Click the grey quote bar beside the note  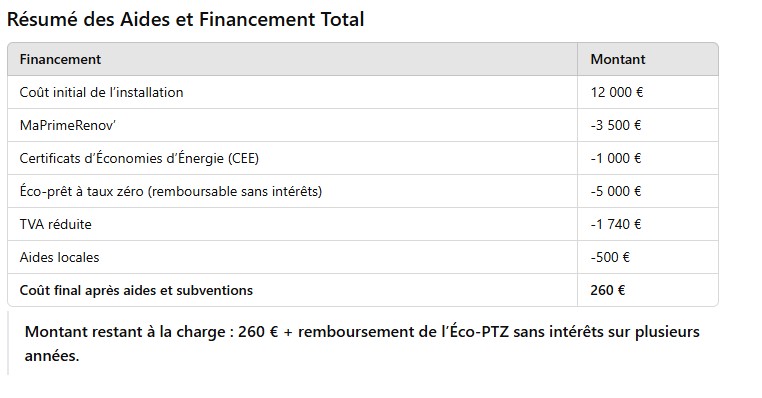8,344
